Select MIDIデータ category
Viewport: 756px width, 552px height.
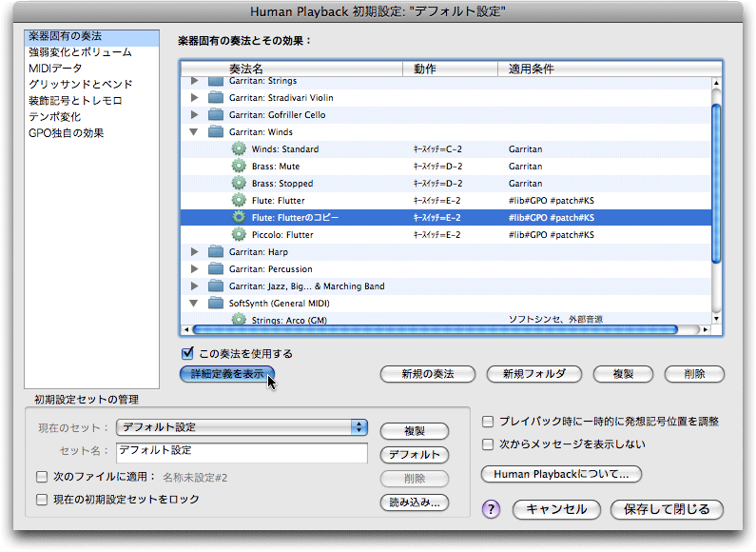coord(91,68)
